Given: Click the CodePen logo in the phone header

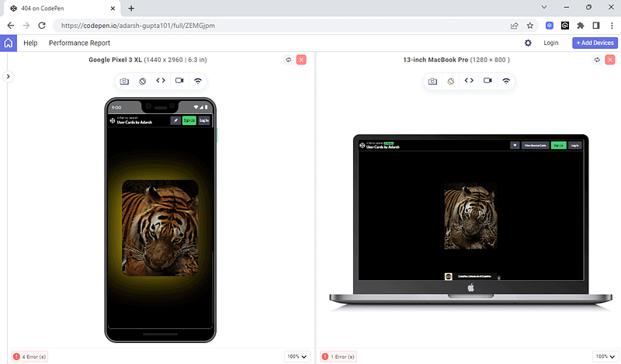Looking at the screenshot, I should pos(113,120).
